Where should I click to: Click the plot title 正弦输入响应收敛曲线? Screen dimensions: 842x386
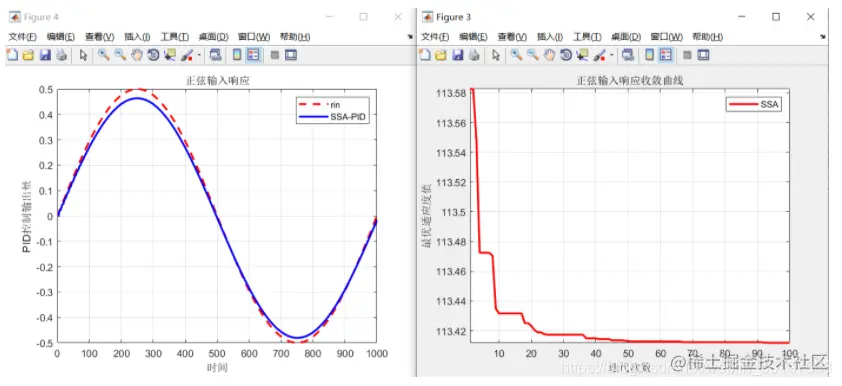click(x=629, y=81)
